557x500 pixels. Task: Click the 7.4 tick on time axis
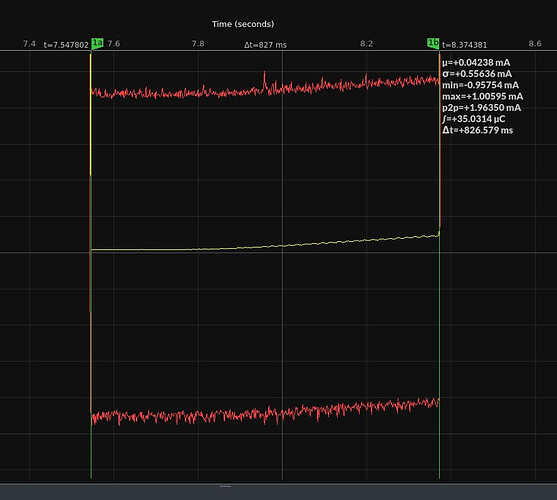(x=29, y=44)
